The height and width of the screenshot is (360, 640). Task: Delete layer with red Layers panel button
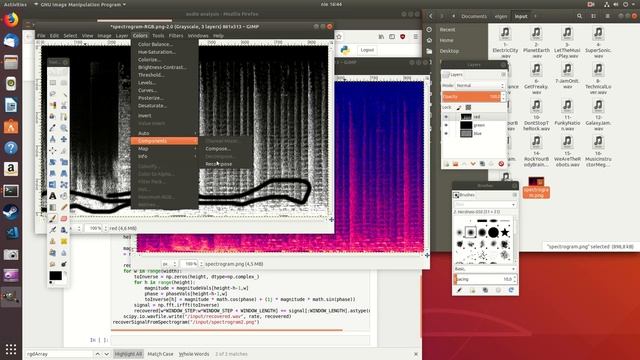pos(501,164)
